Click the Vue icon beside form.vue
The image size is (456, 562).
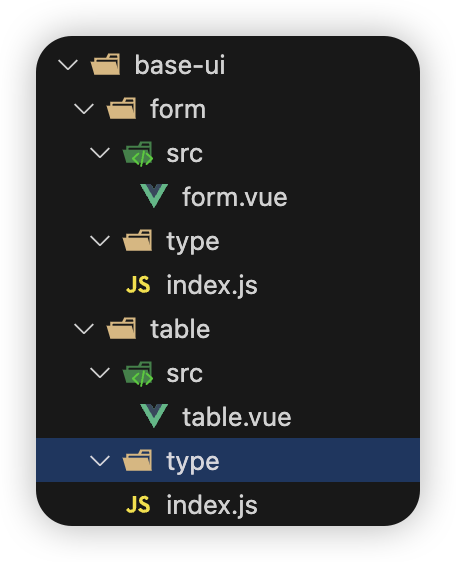[154, 196]
